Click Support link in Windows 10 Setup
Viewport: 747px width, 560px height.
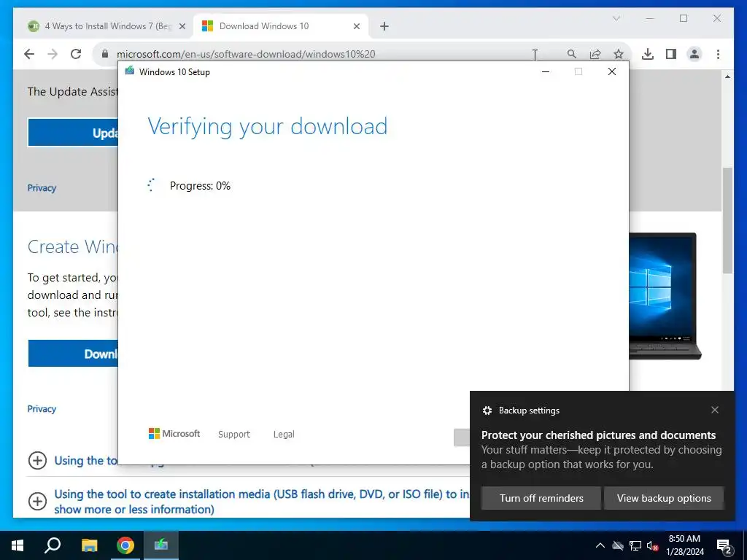point(234,435)
